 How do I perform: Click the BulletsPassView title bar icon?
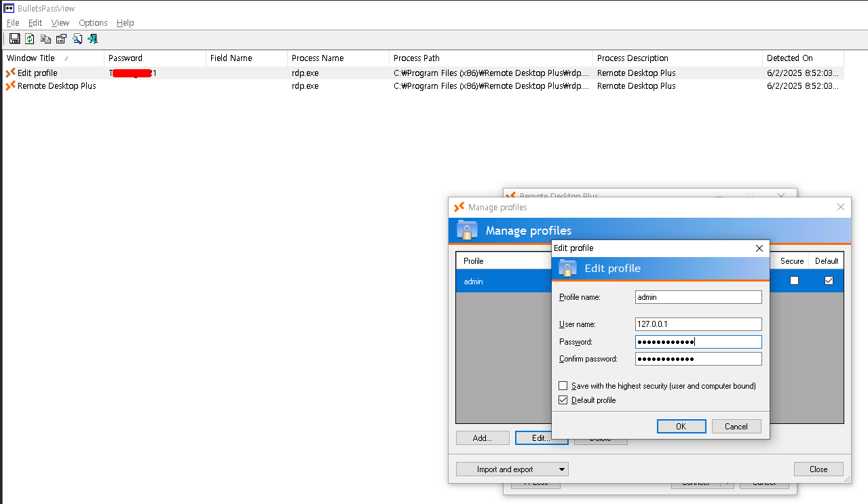(10, 8)
